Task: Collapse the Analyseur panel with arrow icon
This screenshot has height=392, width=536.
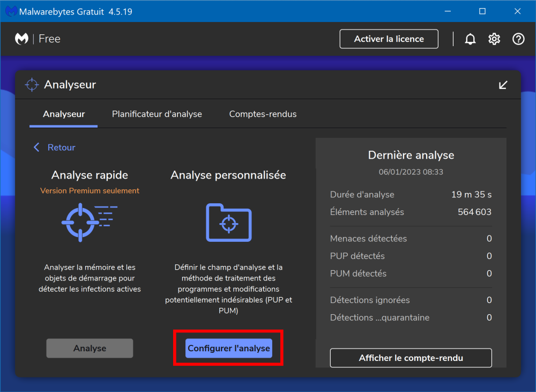Action: tap(503, 85)
